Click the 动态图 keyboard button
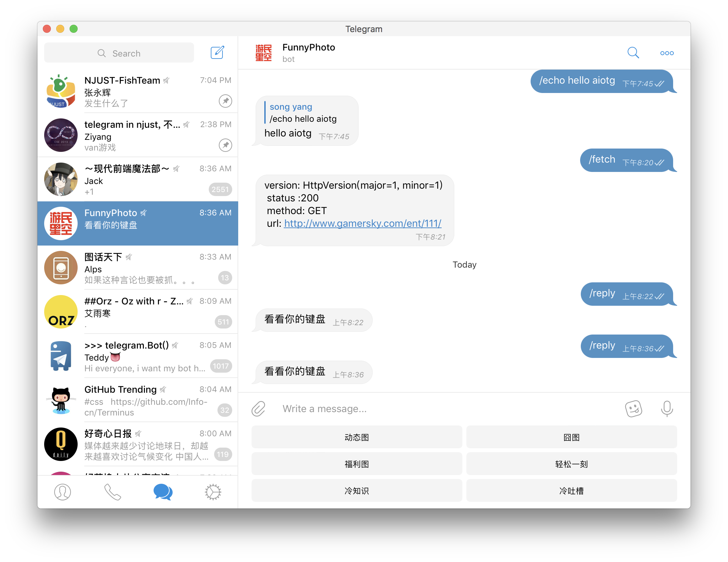The height and width of the screenshot is (562, 728). coord(357,437)
